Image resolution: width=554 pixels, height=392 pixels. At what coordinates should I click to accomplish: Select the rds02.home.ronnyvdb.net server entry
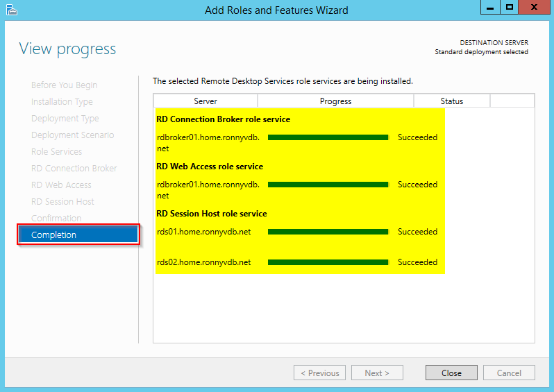pos(203,262)
